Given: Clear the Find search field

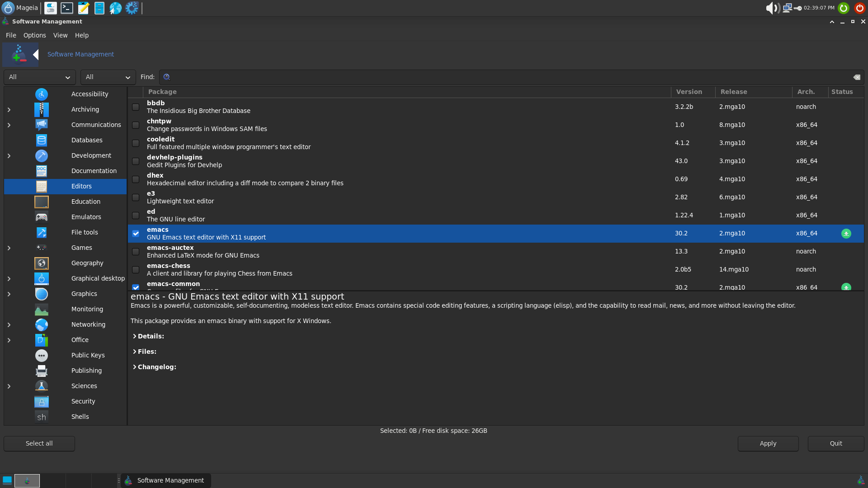Looking at the screenshot, I should tap(856, 77).
